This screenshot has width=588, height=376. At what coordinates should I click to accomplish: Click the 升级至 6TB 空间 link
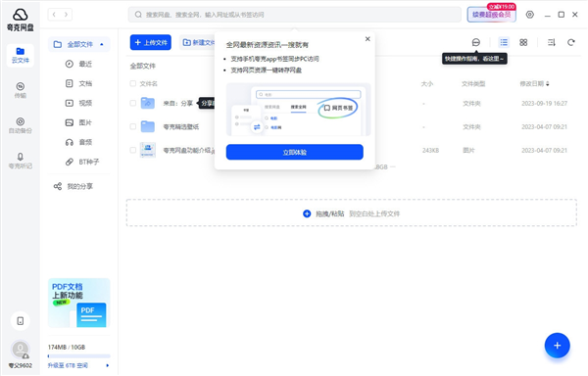(x=68, y=365)
